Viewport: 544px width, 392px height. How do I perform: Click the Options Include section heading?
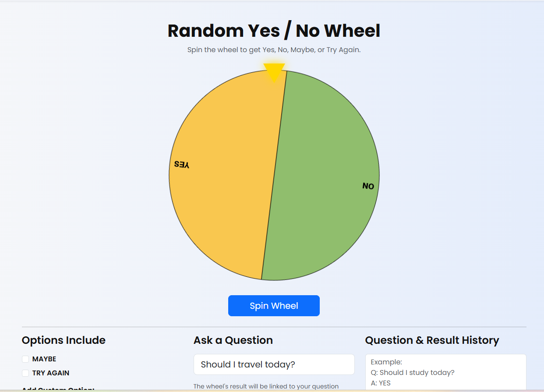click(x=63, y=340)
